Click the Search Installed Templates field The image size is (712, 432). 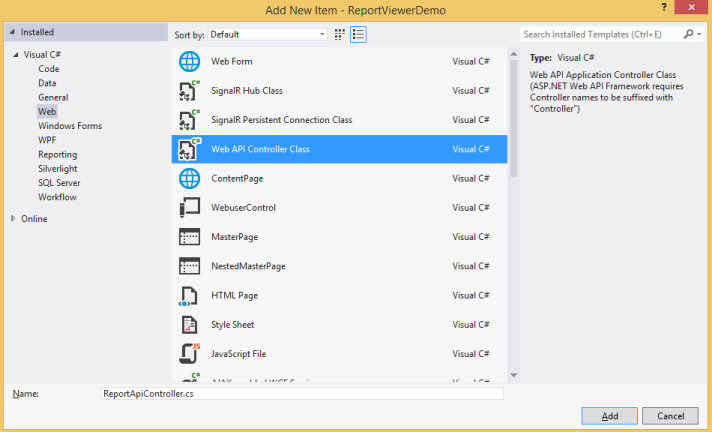[x=601, y=35]
